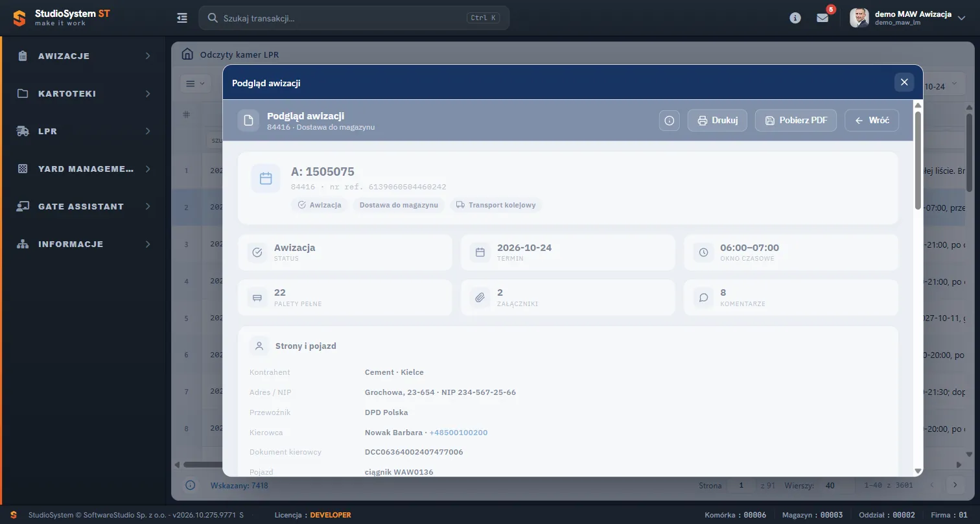Click the pallet icon in Palety pełne card

point(257,298)
